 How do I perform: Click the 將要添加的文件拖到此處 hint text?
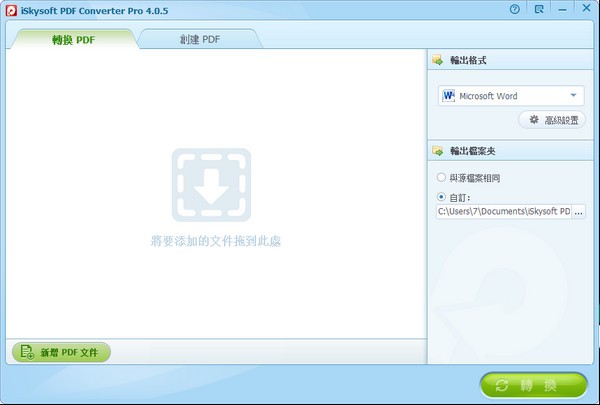[x=216, y=241]
